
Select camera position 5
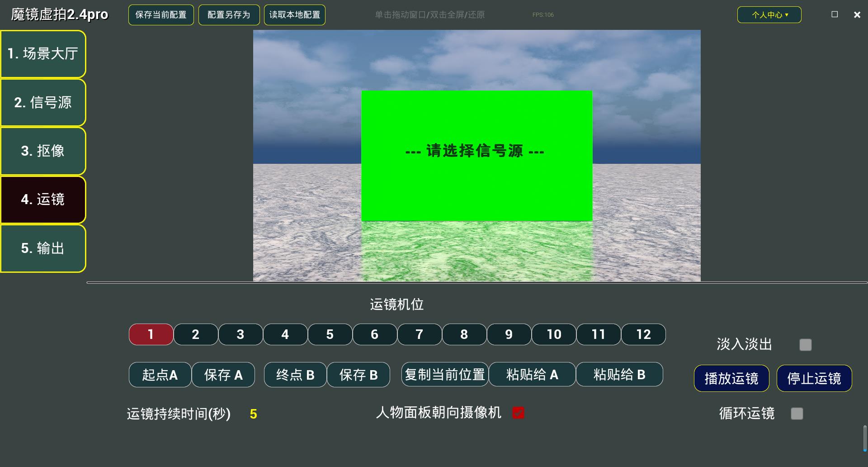coord(330,334)
